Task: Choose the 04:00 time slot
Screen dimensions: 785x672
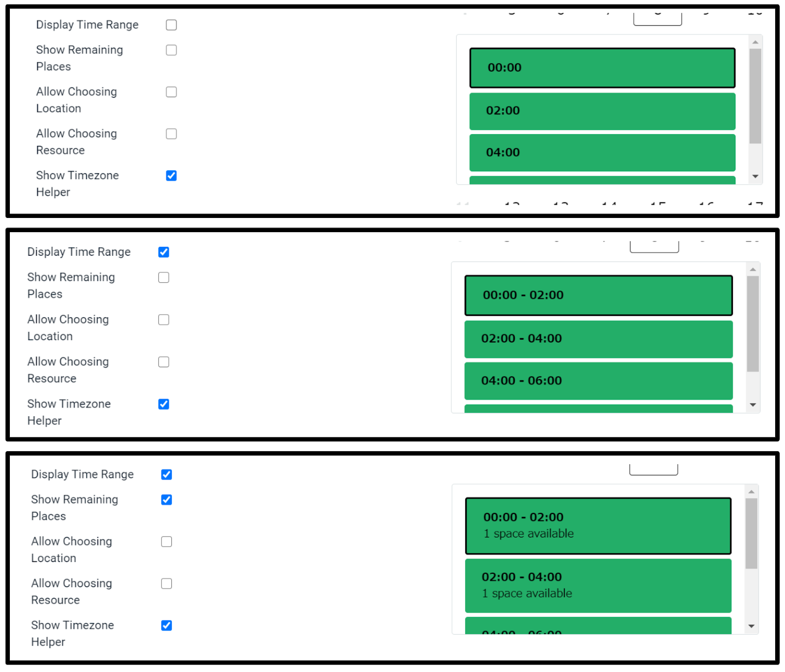Action: coord(602,153)
